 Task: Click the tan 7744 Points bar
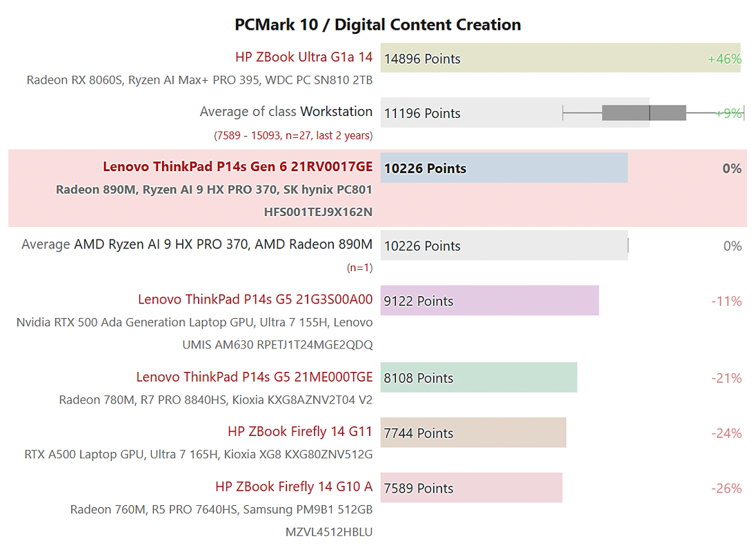pos(473,433)
